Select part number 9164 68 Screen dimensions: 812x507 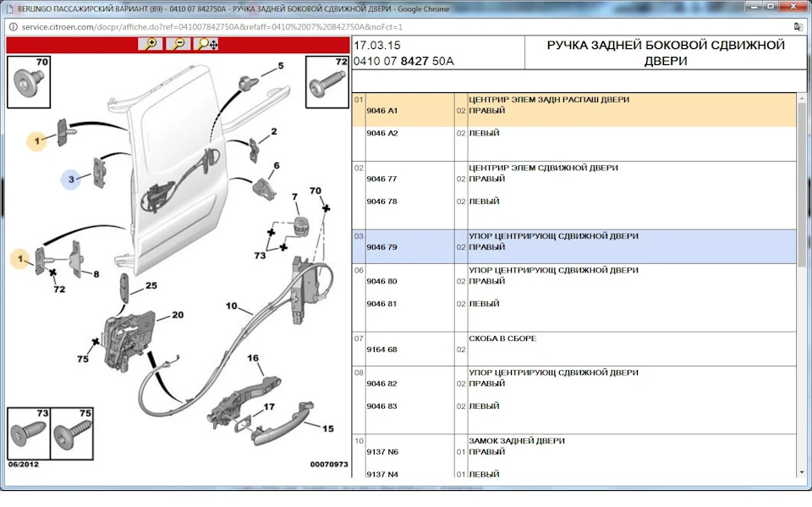point(381,350)
